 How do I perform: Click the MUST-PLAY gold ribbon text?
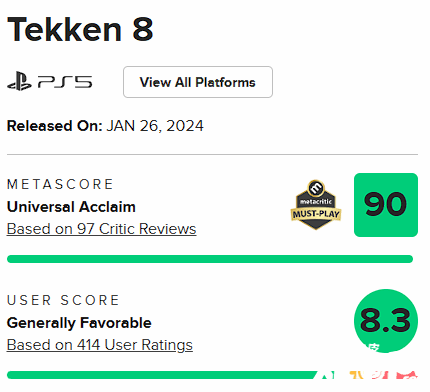pyautogui.click(x=316, y=214)
